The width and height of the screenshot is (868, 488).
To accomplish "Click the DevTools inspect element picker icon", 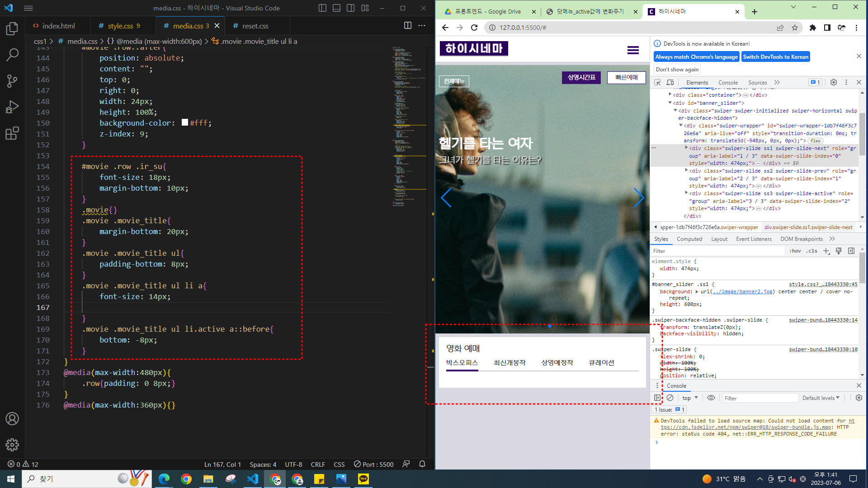I will pos(657,82).
